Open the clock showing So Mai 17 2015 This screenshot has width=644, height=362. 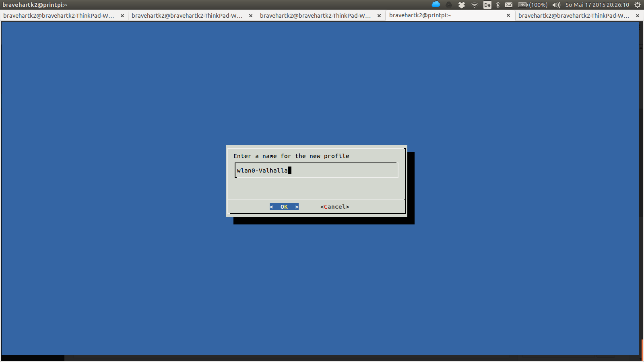597,5
